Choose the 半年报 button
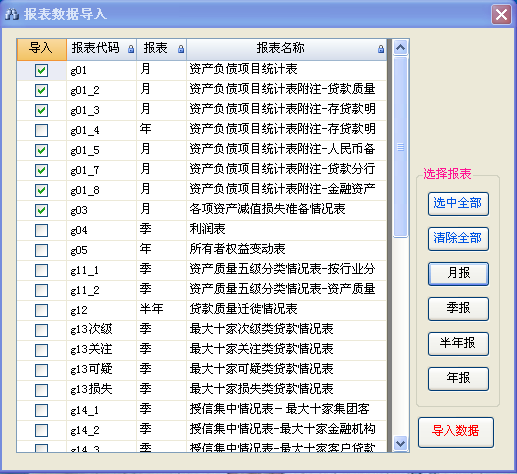Screen dimensions: 517x474 point(458,344)
